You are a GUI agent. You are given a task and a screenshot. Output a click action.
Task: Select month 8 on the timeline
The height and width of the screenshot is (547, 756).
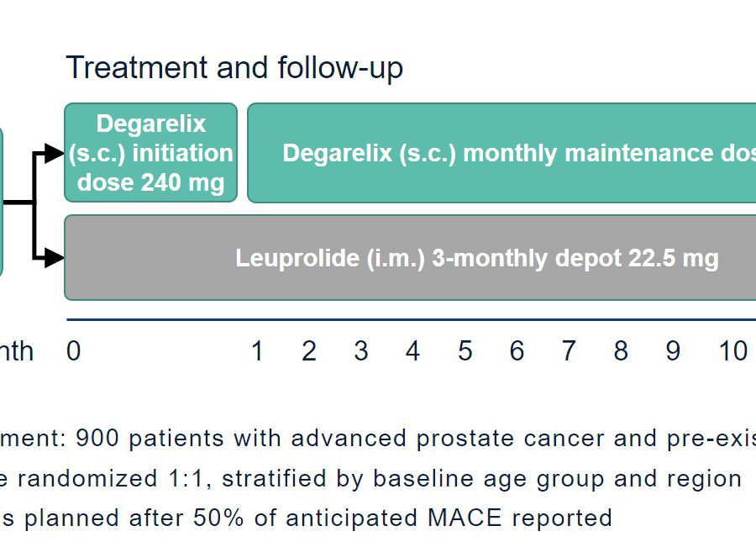(621, 350)
